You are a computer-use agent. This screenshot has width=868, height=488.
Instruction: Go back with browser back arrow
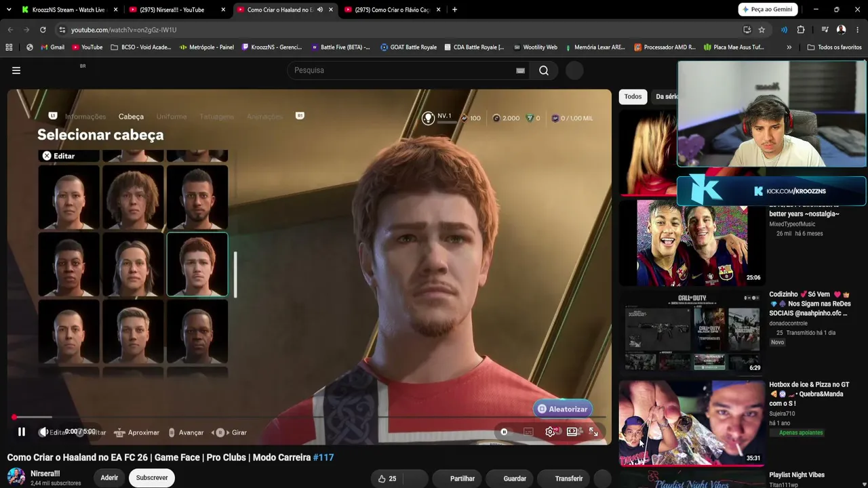[10, 30]
